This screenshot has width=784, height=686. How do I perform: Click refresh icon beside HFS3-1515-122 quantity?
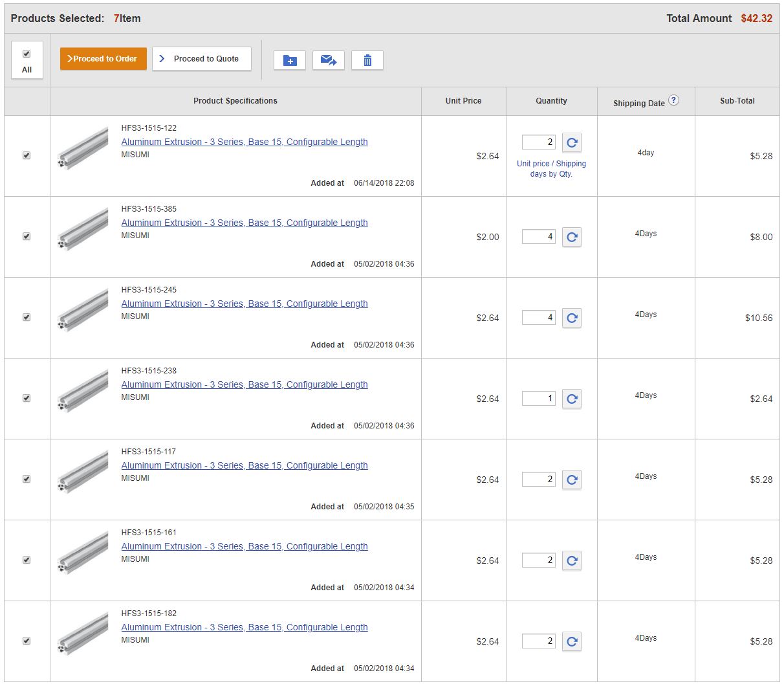572,142
